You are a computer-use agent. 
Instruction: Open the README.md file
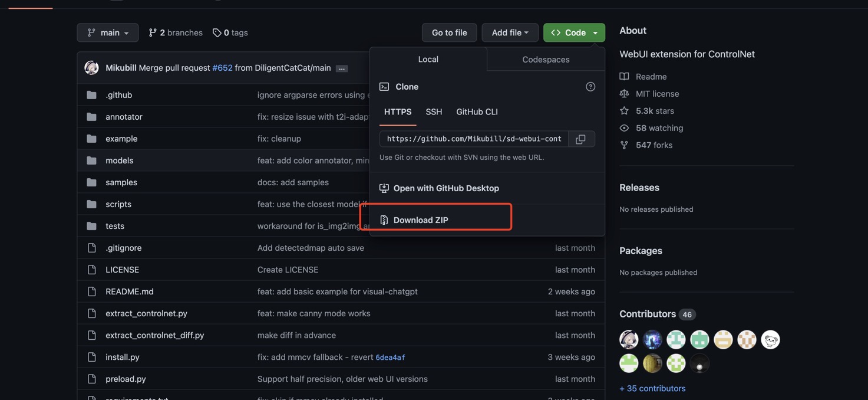coord(130,291)
